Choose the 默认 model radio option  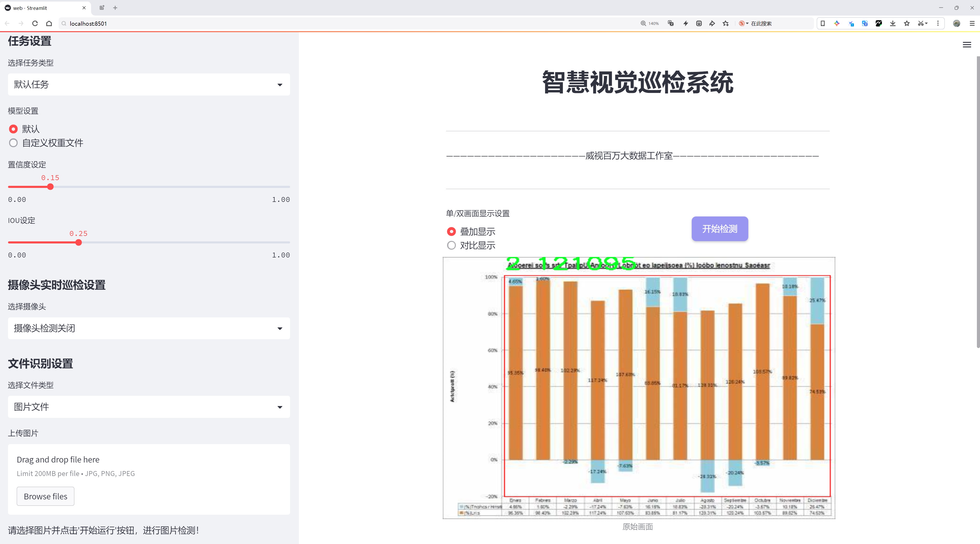click(x=14, y=129)
